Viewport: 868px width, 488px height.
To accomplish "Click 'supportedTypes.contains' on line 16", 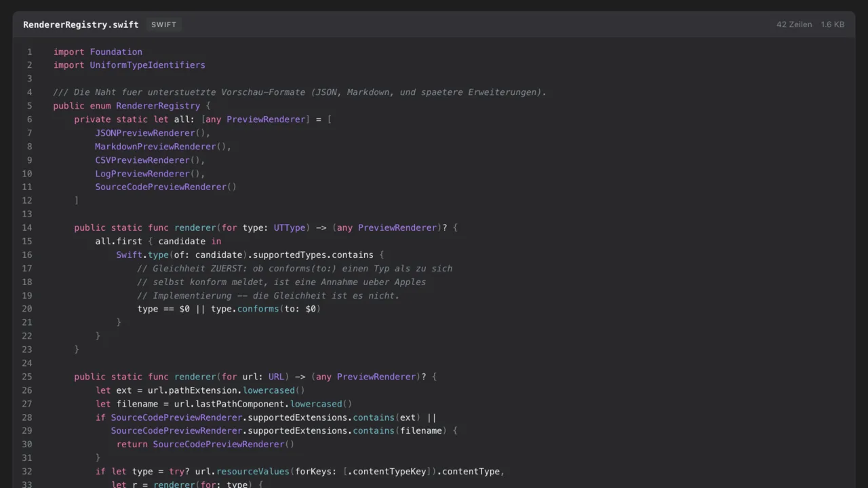I will pyautogui.click(x=313, y=255).
